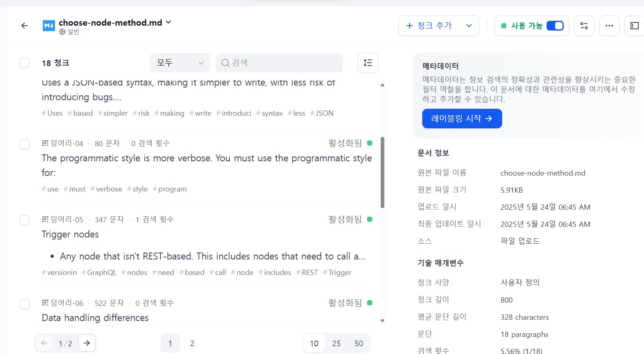The width and height of the screenshot is (644, 354).
Task: Select page 1 in pagination
Action: 170,343
